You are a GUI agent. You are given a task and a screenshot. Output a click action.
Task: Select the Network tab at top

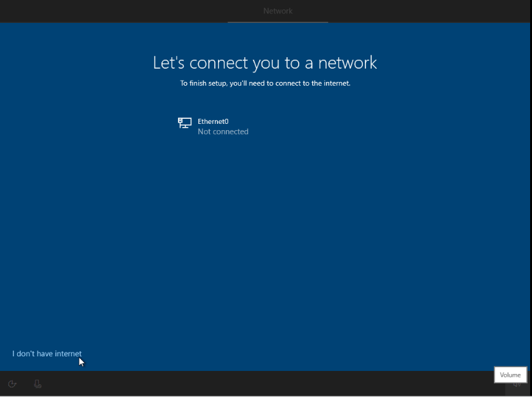[x=278, y=11]
